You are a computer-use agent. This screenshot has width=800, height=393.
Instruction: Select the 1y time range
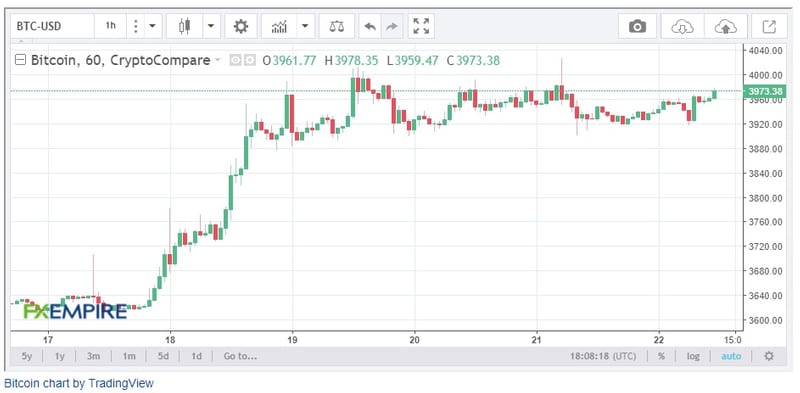click(60, 356)
